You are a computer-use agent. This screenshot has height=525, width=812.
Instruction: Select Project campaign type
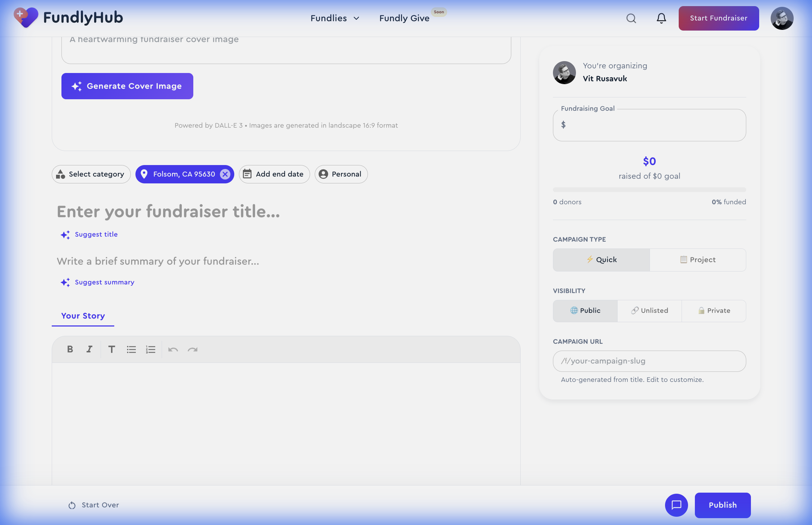tap(698, 260)
